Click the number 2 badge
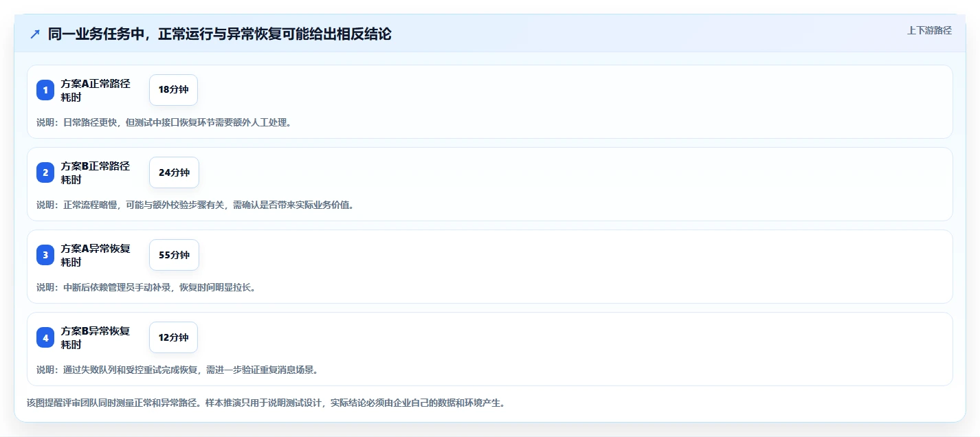The width and height of the screenshot is (980, 437). click(45, 172)
